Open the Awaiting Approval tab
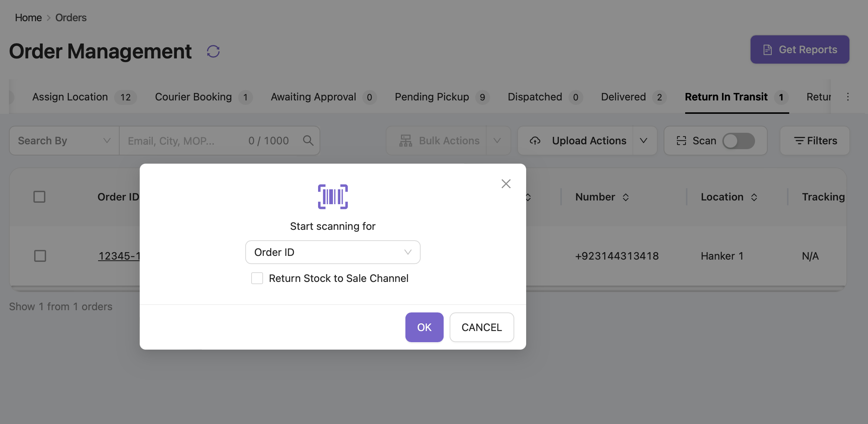This screenshot has height=424, width=868. click(324, 97)
